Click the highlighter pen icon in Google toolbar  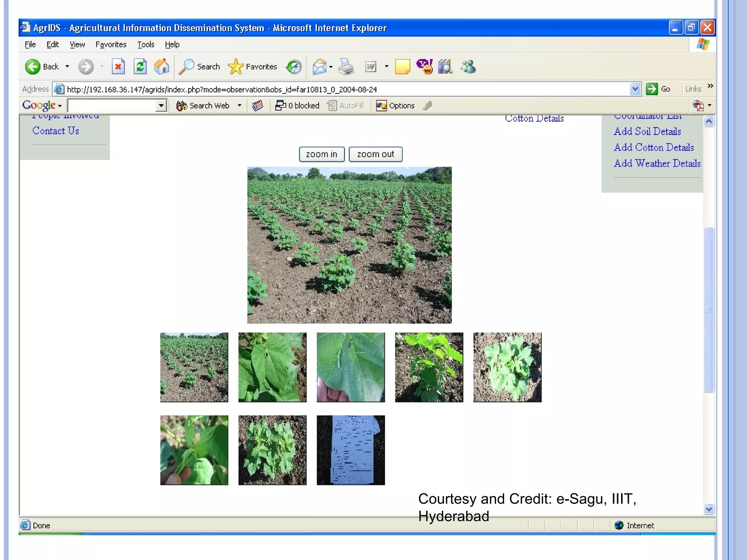(427, 106)
